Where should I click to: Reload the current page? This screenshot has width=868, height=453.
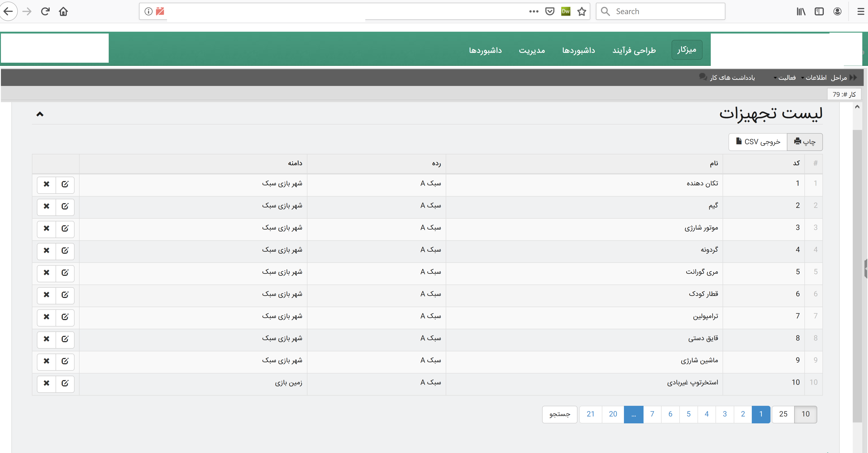pos(45,11)
